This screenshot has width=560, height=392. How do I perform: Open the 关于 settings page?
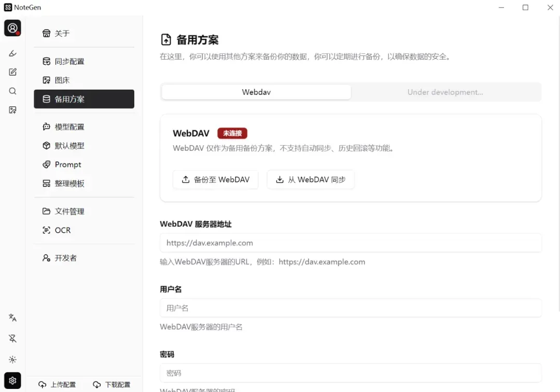[84, 33]
